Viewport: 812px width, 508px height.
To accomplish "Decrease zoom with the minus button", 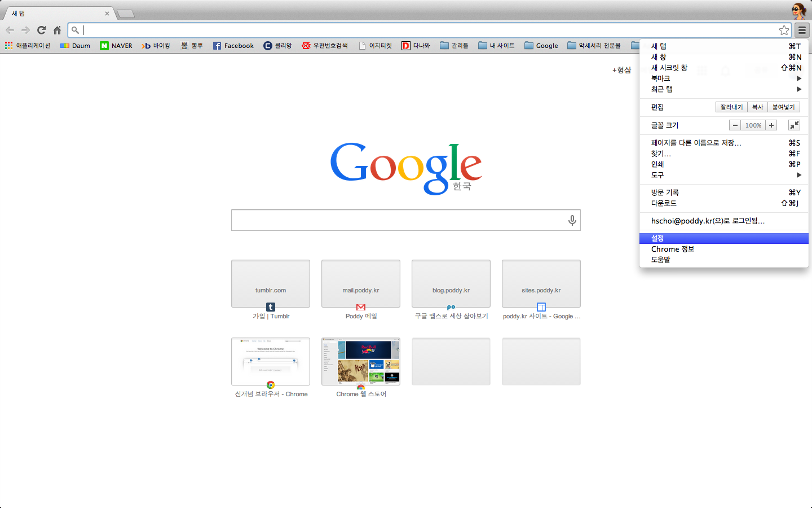I will 735,125.
